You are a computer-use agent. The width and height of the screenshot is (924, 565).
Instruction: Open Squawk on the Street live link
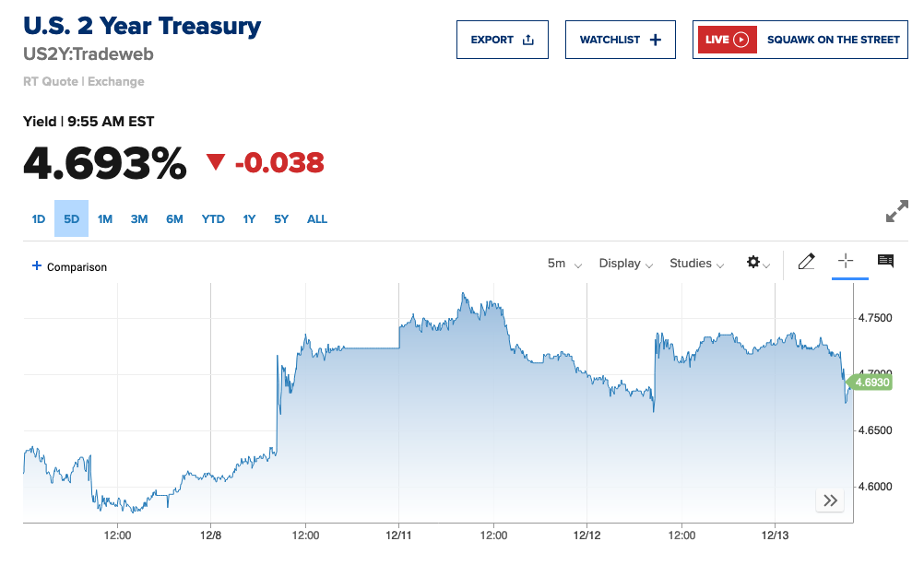(833, 40)
